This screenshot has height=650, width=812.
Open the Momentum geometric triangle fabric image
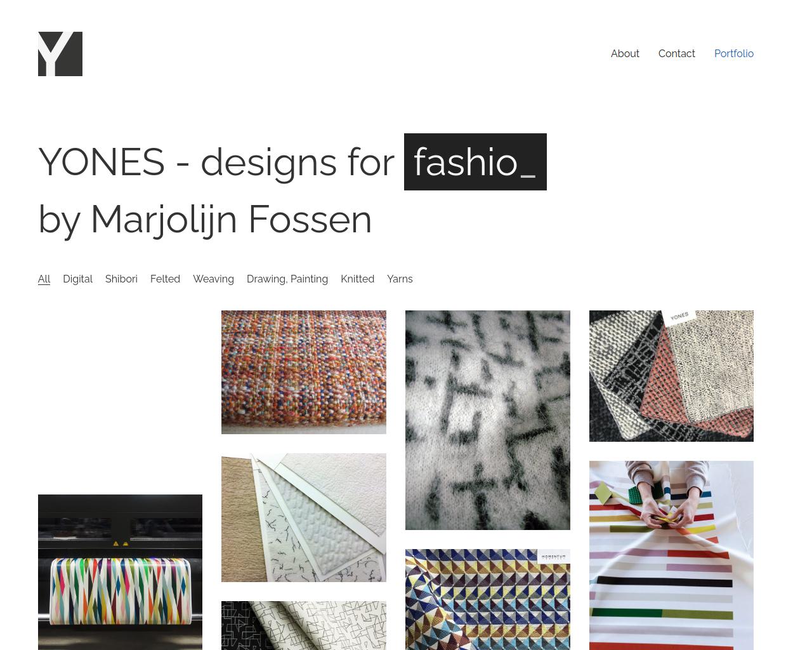488,599
